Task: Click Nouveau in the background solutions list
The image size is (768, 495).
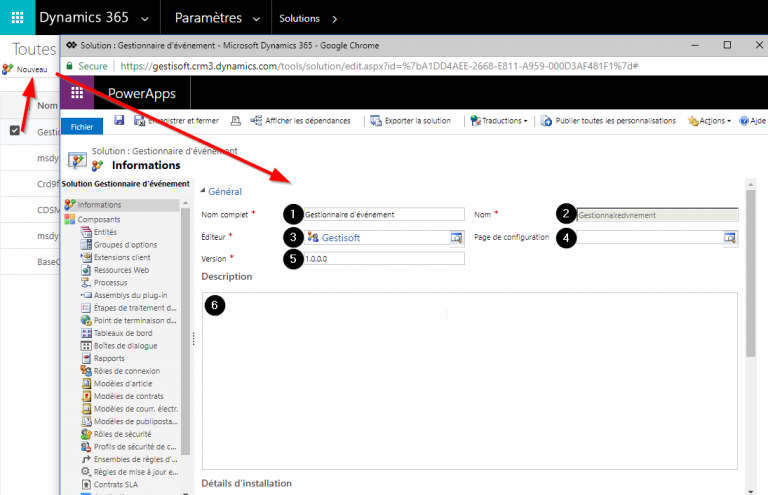Action: pyautogui.click(x=25, y=70)
